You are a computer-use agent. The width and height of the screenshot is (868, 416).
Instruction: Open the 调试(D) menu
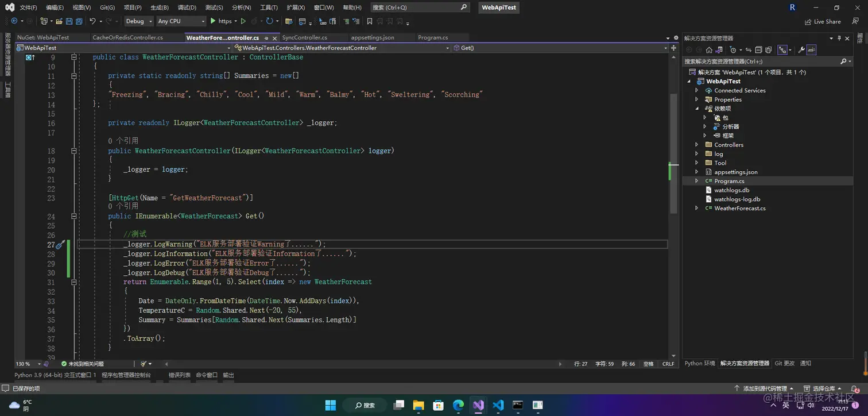pyautogui.click(x=187, y=7)
